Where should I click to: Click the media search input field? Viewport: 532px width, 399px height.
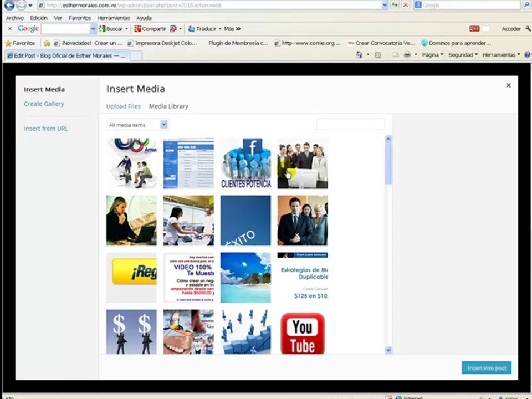click(x=350, y=125)
